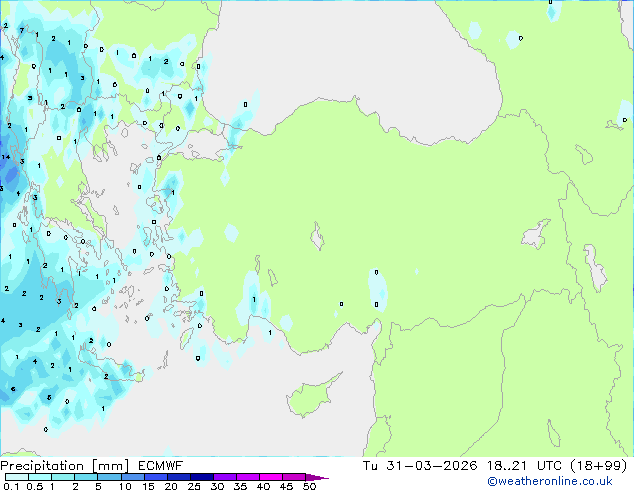Click the date "31-03-2026"
The image size is (634, 490).
point(431,466)
